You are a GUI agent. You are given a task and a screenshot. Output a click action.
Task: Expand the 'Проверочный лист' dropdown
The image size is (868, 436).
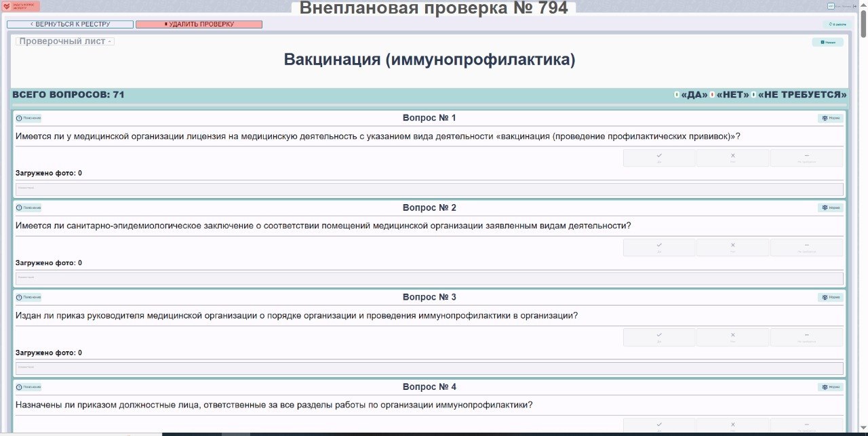coord(65,41)
